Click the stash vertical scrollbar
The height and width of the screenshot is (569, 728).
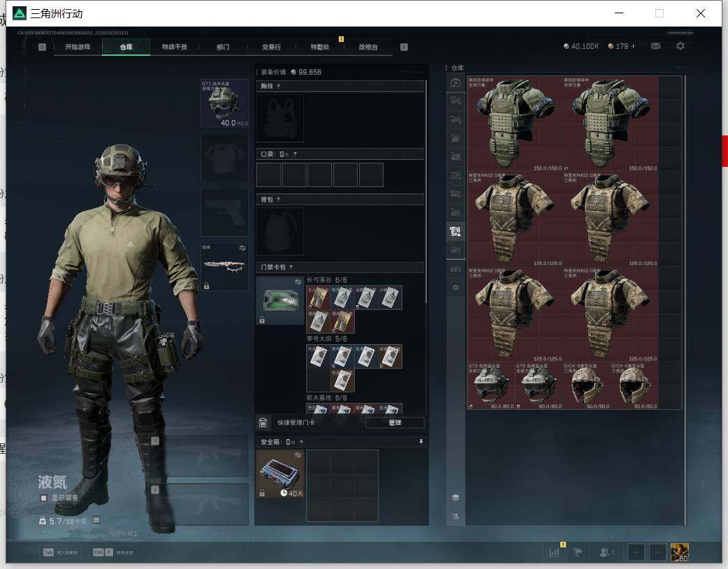(x=685, y=300)
